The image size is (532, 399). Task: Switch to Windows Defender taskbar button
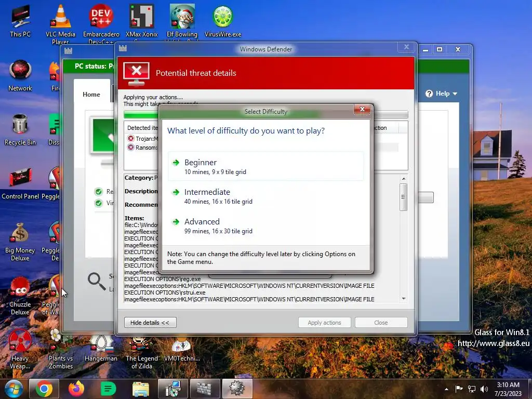205,389
